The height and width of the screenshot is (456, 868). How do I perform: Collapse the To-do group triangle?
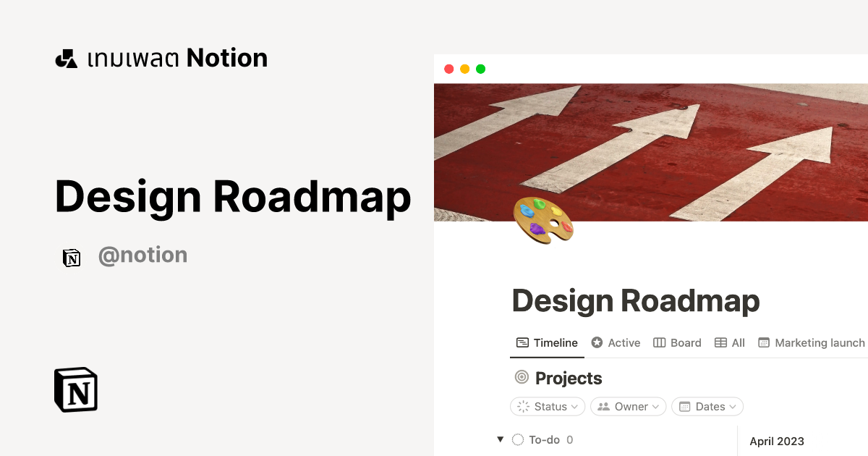point(500,439)
